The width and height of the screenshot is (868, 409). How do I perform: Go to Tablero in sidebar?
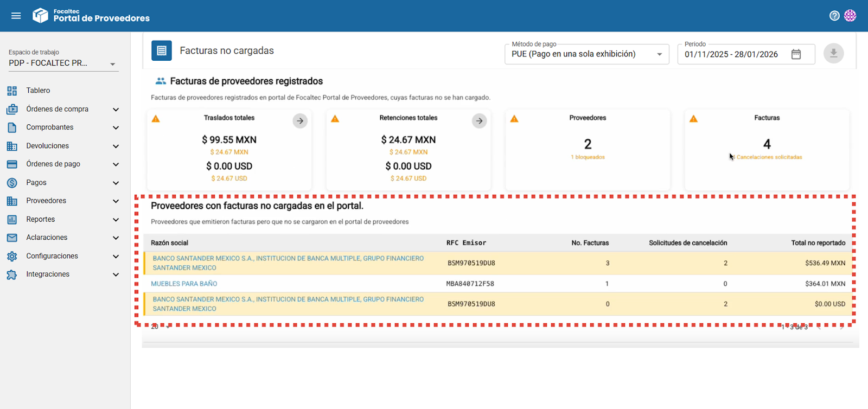pos(38,91)
